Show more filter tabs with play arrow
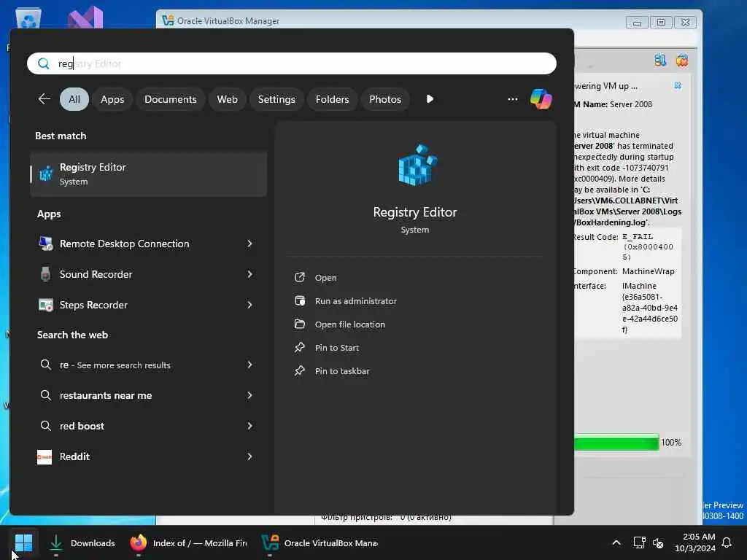 tap(430, 99)
